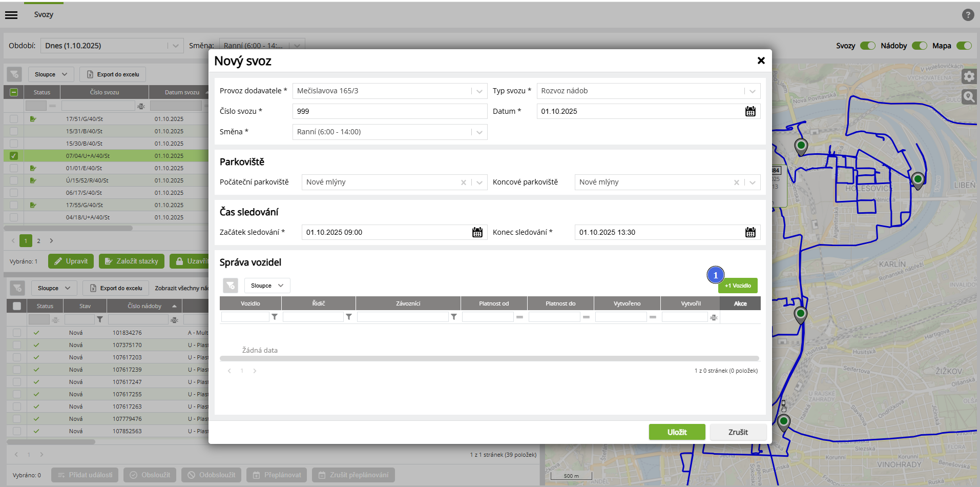This screenshot has height=487, width=980.
Task: Click map marker near Libeň
Action: click(918, 180)
